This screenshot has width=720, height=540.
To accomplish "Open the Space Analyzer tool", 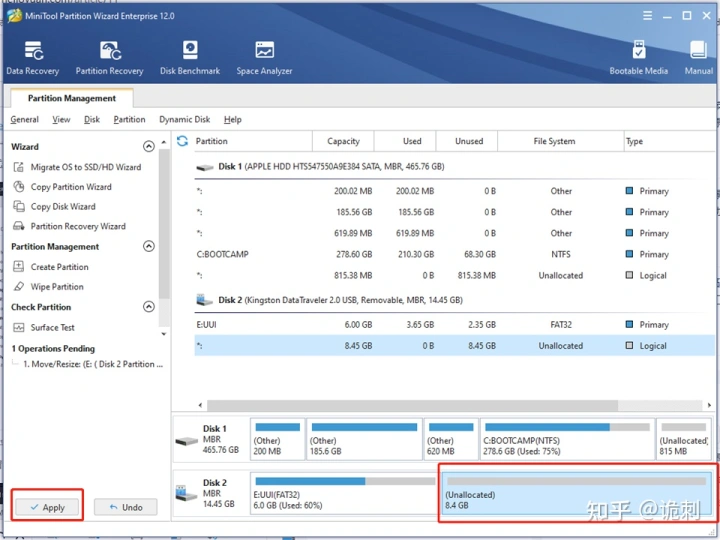I will pyautogui.click(x=264, y=58).
